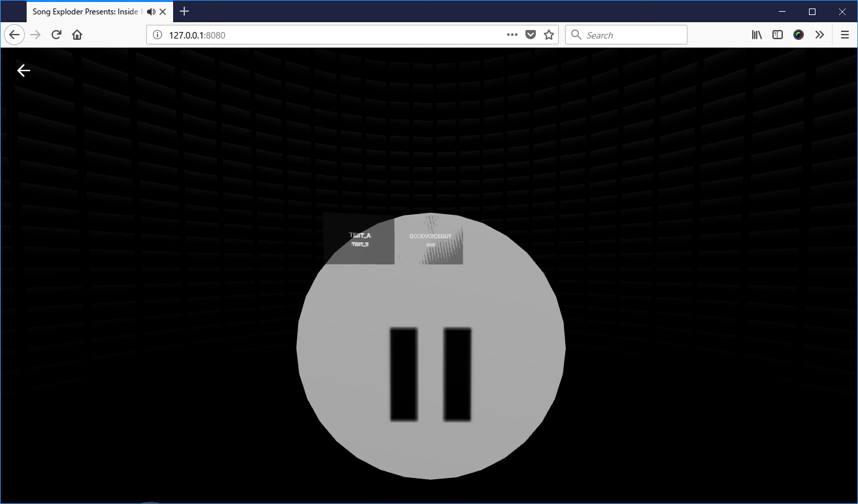The width and height of the screenshot is (858, 504).
Task: Open the Library bookshelf menu
Action: pos(757,35)
